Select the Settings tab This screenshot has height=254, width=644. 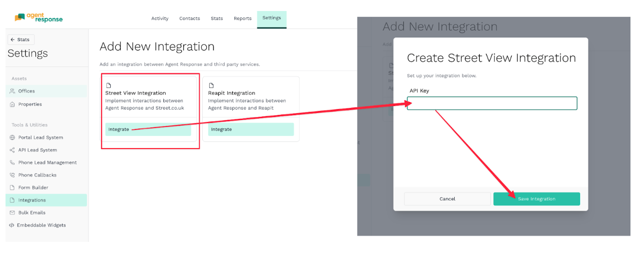271,18
